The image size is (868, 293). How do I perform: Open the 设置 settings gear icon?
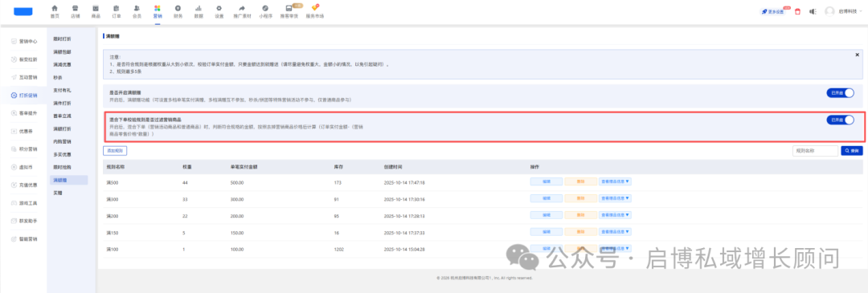[219, 8]
